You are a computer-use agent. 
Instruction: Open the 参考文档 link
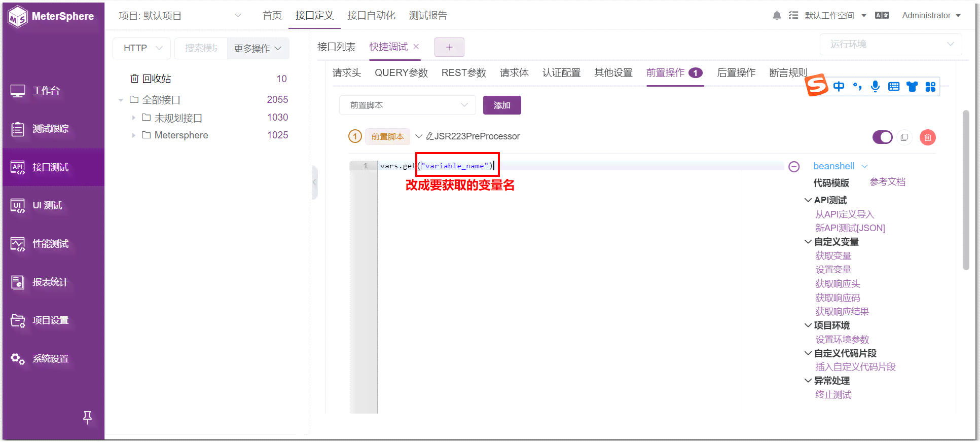tap(888, 182)
